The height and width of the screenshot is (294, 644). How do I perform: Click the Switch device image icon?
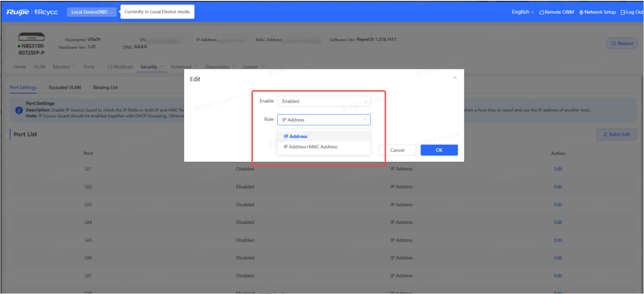(x=32, y=38)
